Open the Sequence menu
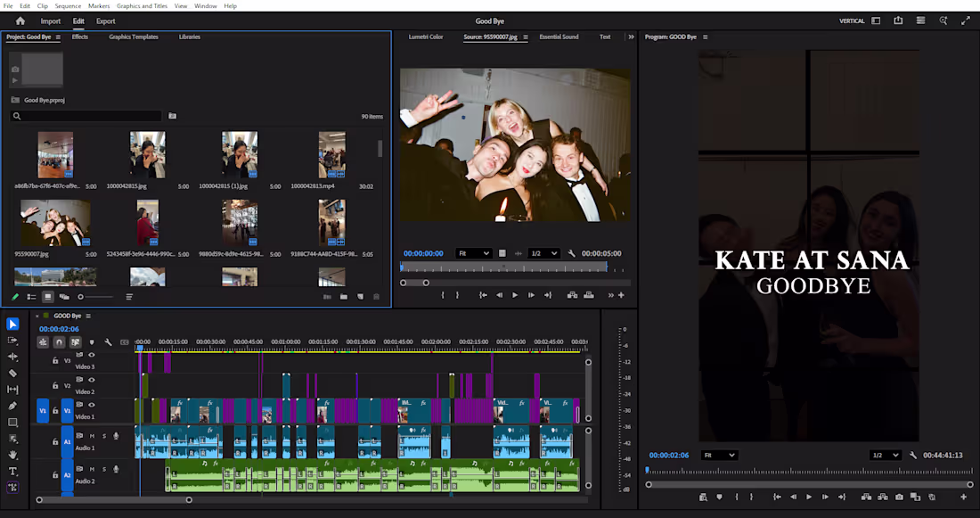 point(68,5)
